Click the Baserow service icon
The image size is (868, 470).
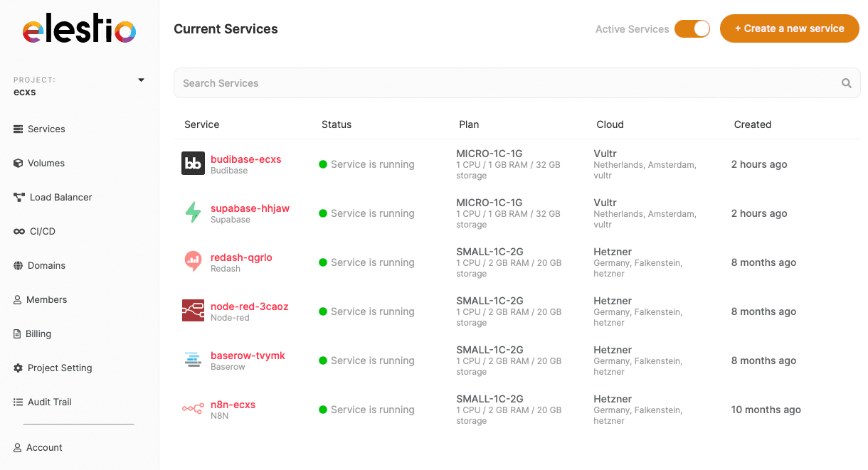pyautogui.click(x=193, y=360)
